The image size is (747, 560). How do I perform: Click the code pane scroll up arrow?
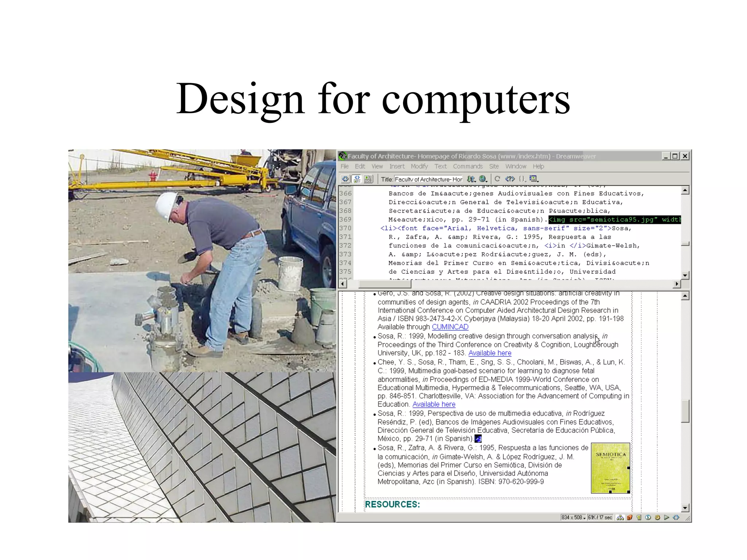pos(685,190)
